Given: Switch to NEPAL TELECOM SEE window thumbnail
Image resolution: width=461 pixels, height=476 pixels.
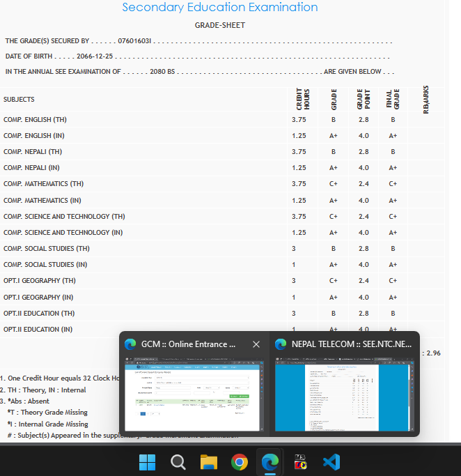Looking at the screenshot, I should point(344,394).
